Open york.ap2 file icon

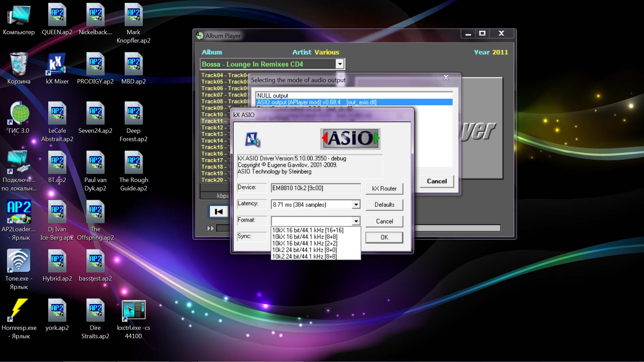click(x=57, y=310)
